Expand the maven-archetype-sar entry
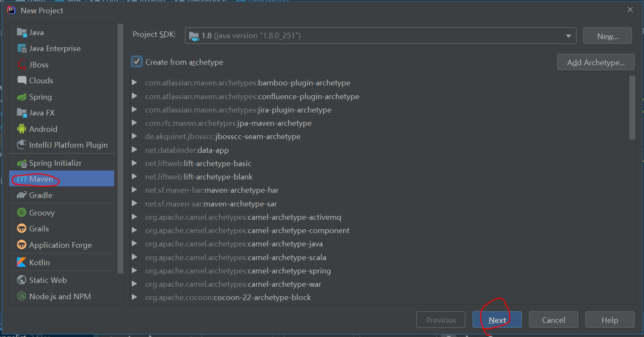The height and width of the screenshot is (337, 644). tap(134, 203)
